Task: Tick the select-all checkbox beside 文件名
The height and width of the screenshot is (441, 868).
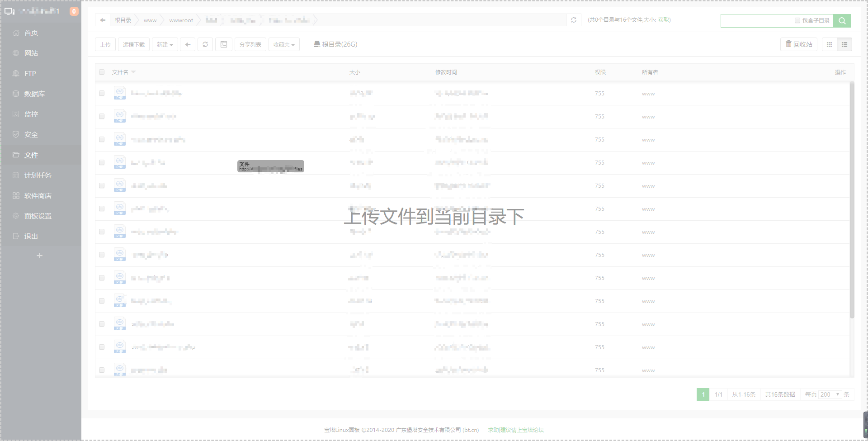Action: click(102, 72)
